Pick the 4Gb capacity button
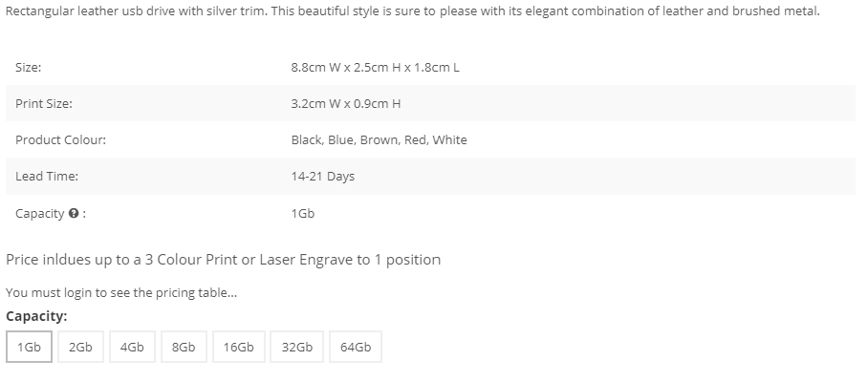868x382 pixels. tap(132, 347)
